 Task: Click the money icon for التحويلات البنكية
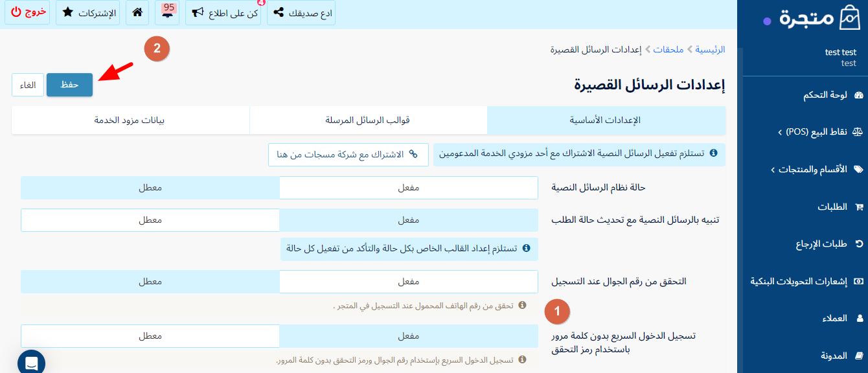coord(859,281)
